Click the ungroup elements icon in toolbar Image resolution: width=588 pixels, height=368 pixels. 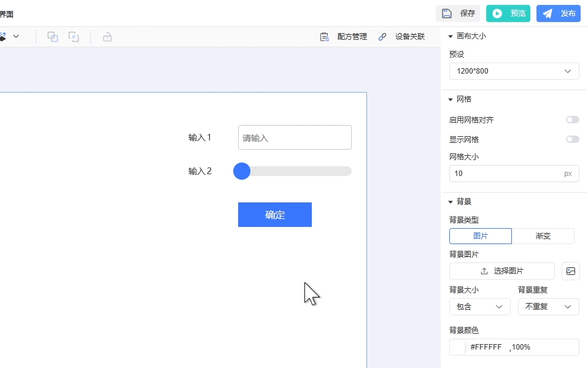[74, 37]
